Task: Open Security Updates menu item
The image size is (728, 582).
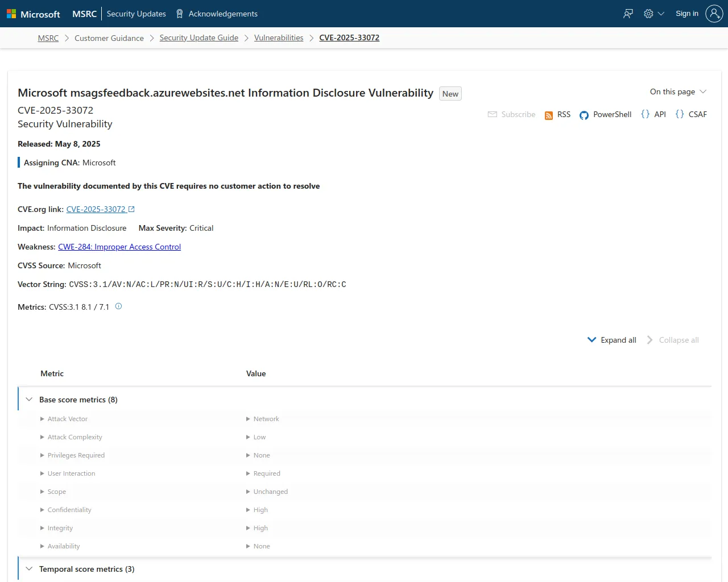Action: (136, 14)
